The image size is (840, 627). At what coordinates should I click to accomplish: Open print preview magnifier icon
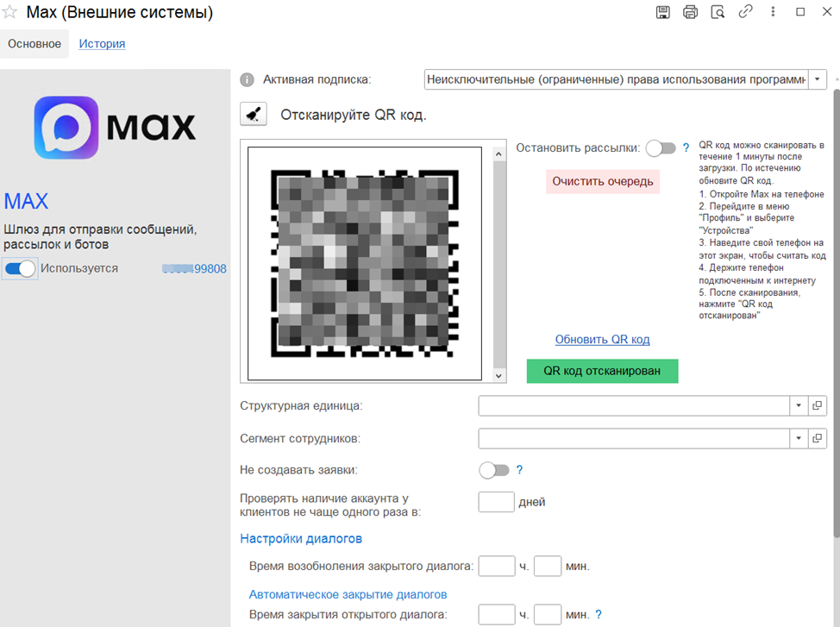click(x=718, y=12)
